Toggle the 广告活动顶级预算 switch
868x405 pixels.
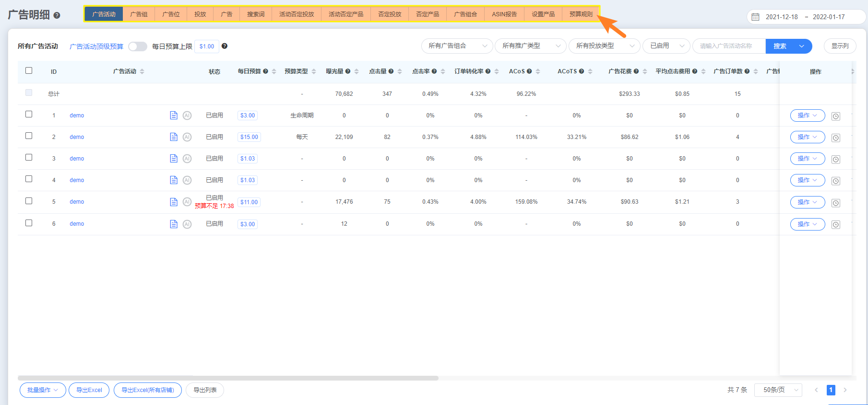(x=137, y=46)
